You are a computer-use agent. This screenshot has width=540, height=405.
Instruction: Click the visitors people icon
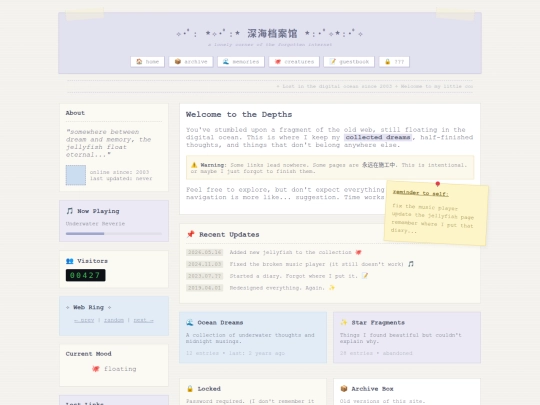point(70,261)
